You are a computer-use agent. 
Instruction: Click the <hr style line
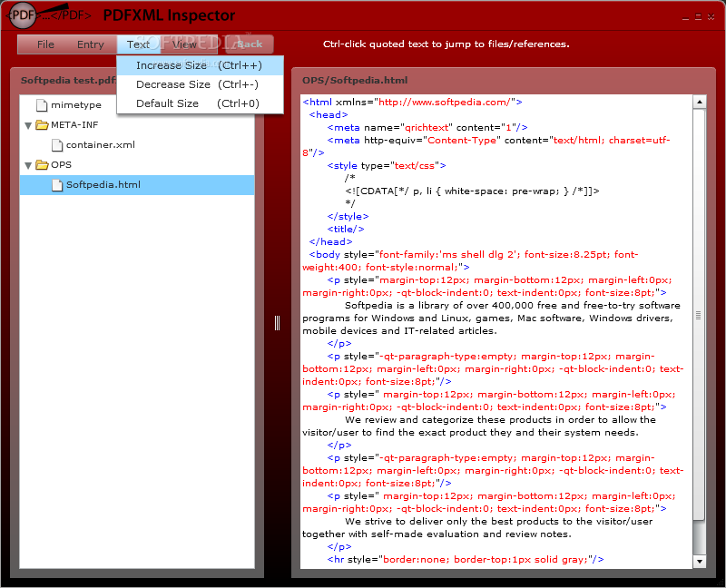(466, 559)
